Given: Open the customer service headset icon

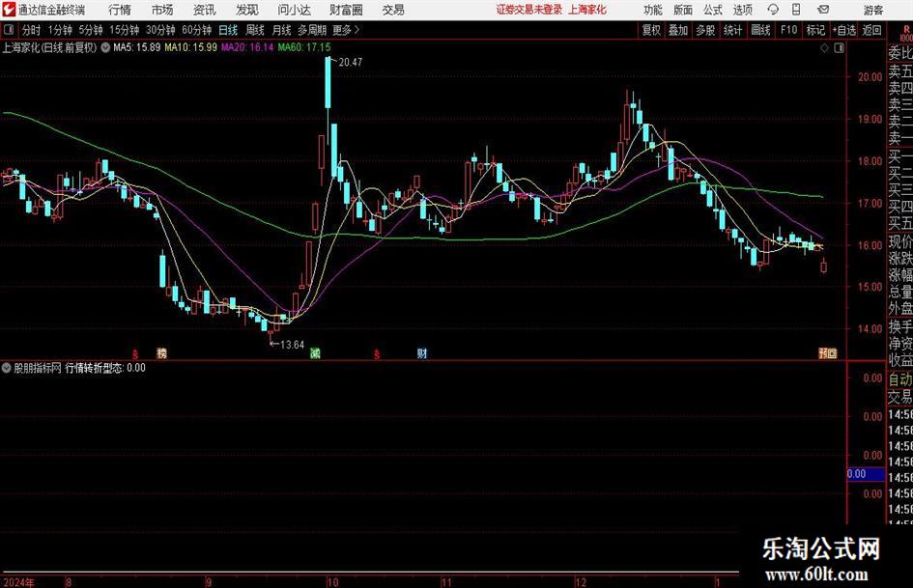Looking at the screenshot, I should [773, 10].
